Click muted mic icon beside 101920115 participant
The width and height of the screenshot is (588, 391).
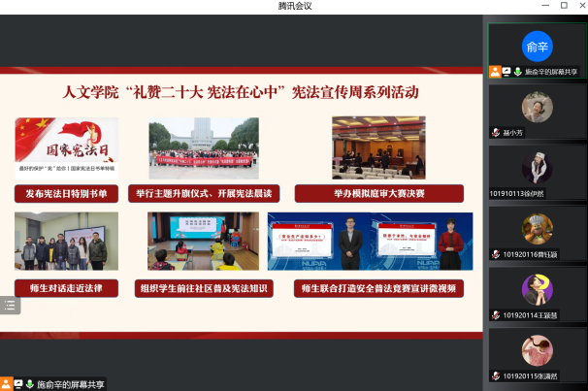[x=496, y=375]
